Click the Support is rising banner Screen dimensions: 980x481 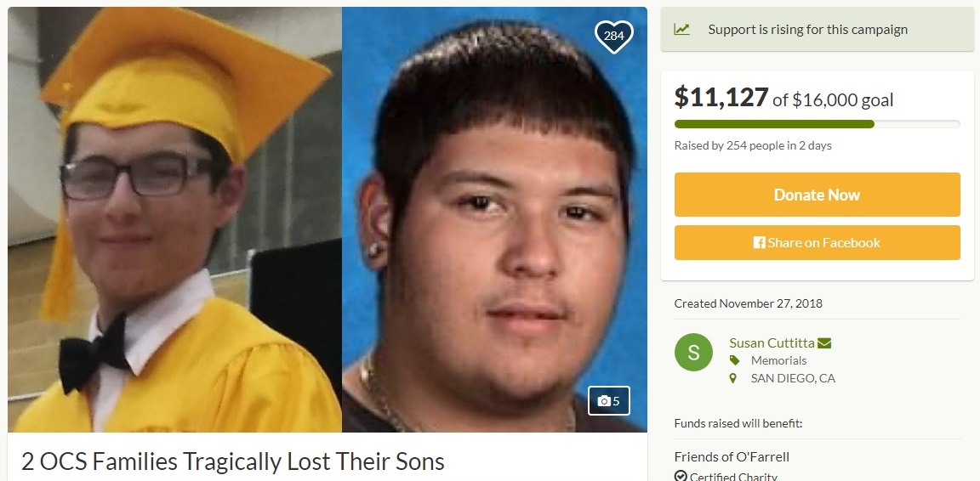(817, 30)
